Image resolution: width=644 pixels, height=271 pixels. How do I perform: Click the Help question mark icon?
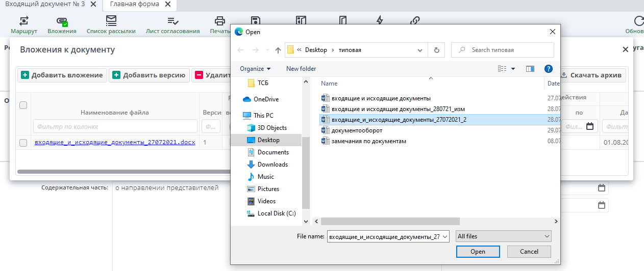(549, 69)
